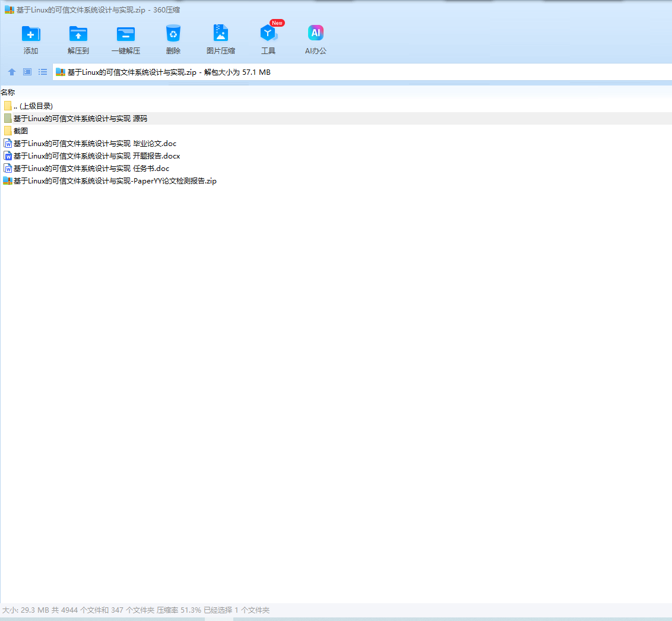Click the zip icon in the path bar

[61, 72]
